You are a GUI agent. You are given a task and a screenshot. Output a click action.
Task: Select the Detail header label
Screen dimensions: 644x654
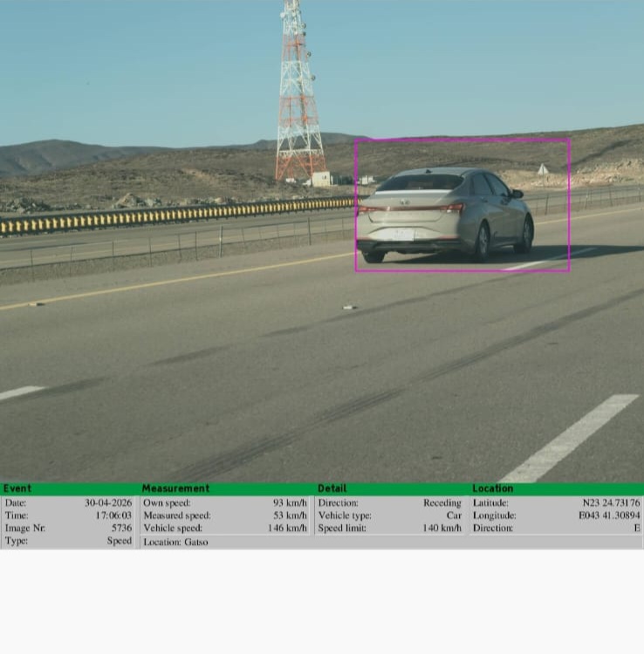coord(332,488)
